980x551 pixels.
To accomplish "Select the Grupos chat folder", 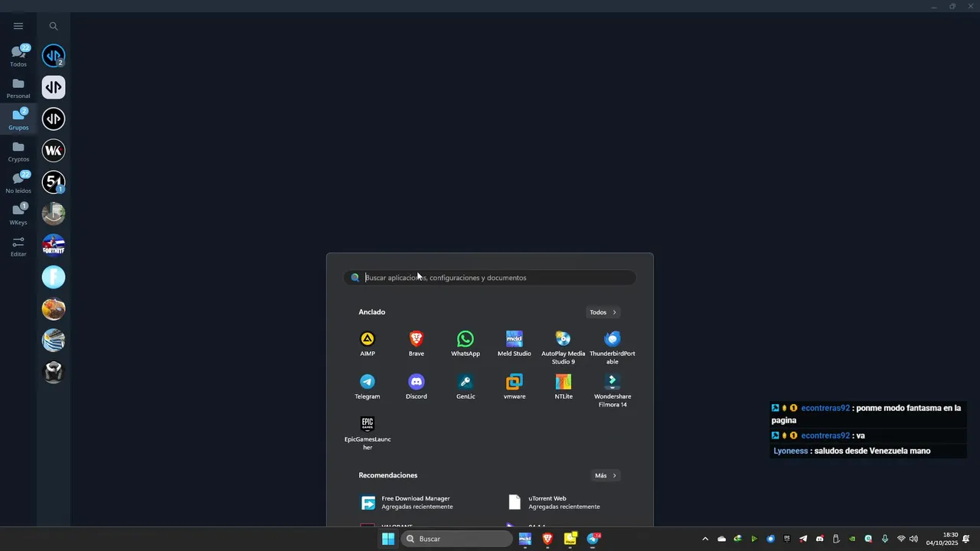I will point(18,119).
